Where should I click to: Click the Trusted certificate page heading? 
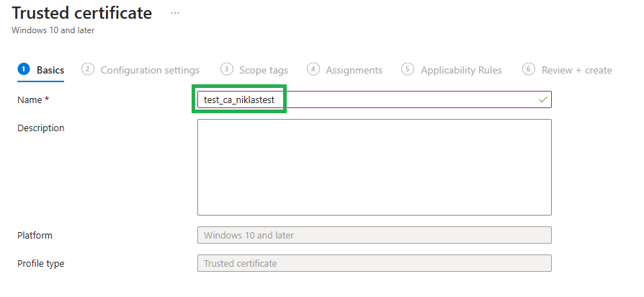coord(82,13)
